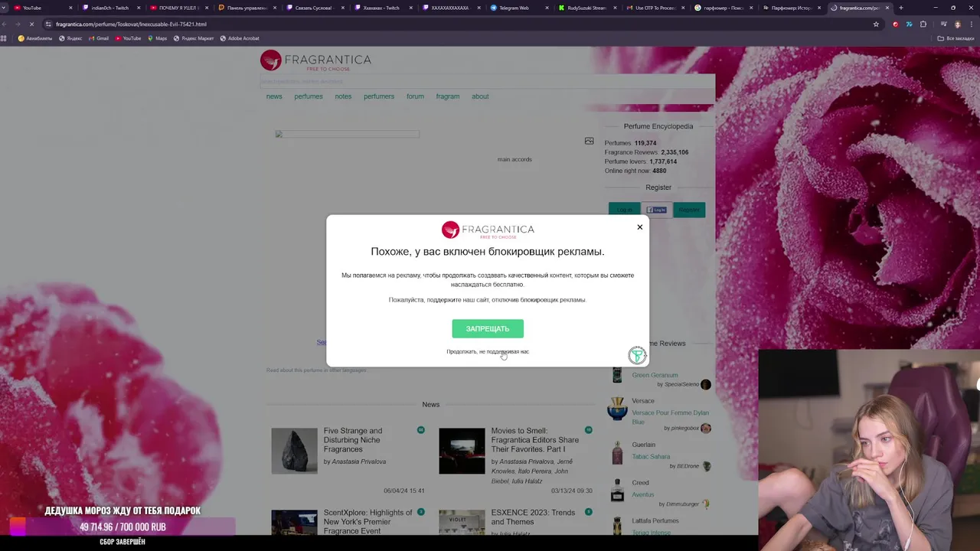The height and width of the screenshot is (551, 980).
Task: Open the 'Все закладки' bookmarks folder
Action: [956, 38]
